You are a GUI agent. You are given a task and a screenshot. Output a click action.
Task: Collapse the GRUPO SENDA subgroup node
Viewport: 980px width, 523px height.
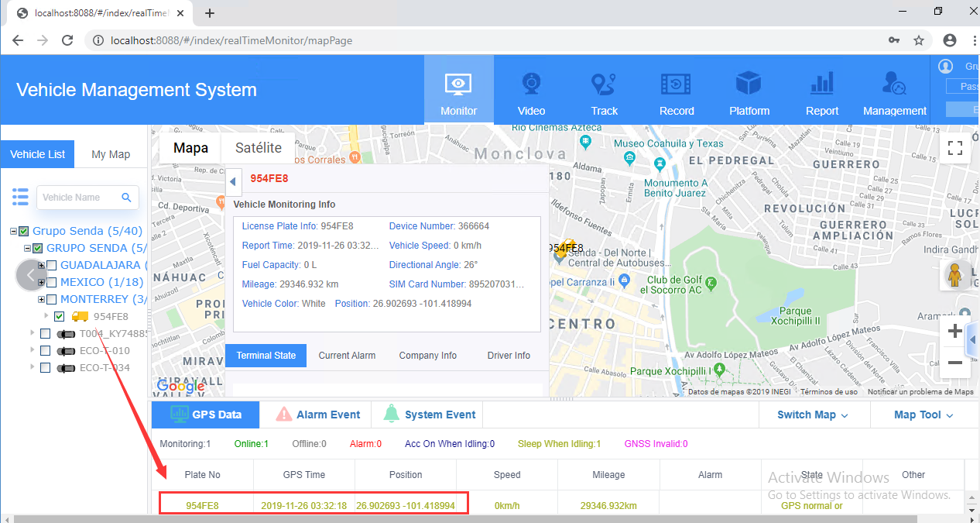pos(28,248)
